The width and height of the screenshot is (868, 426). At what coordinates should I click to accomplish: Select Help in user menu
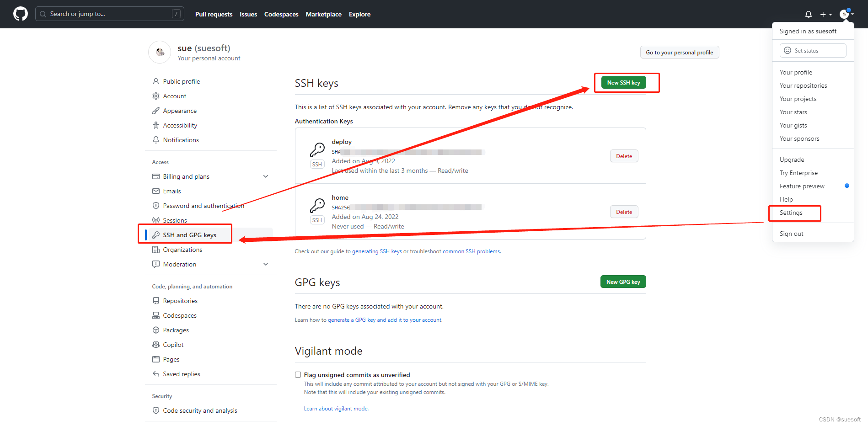tap(787, 199)
